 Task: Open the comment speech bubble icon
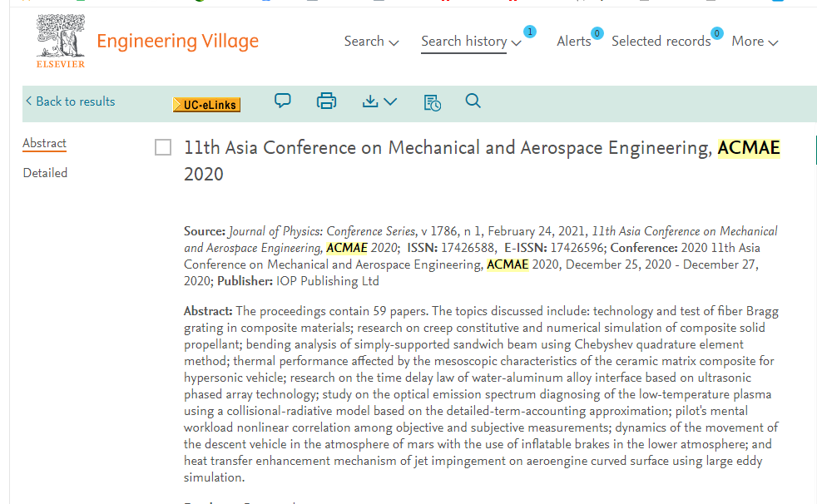[x=282, y=101]
